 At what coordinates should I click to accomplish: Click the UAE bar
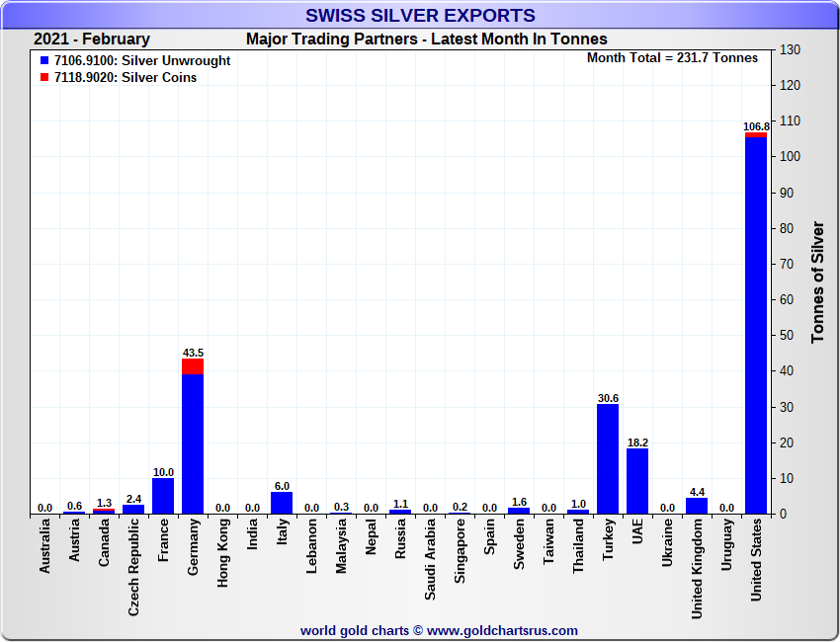click(637, 481)
